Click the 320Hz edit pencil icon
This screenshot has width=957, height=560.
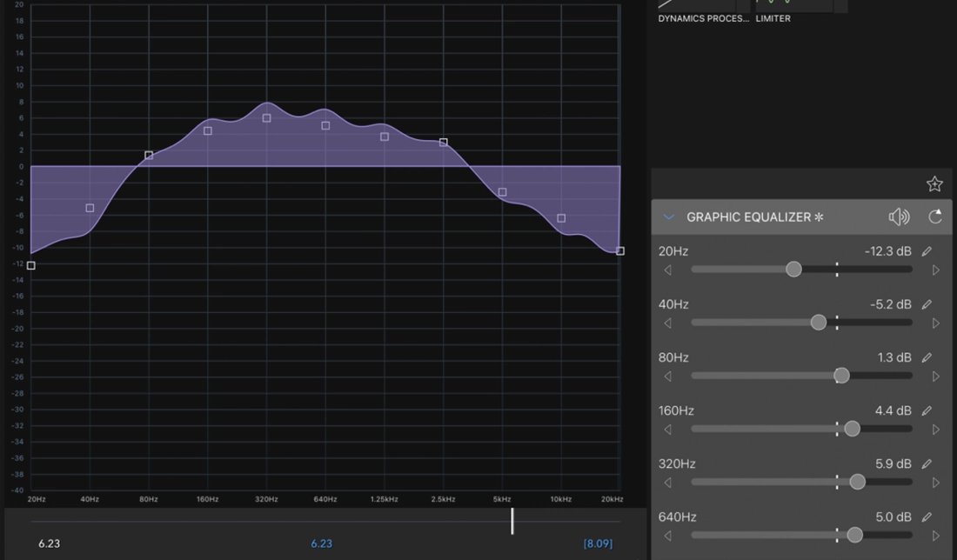tap(927, 463)
